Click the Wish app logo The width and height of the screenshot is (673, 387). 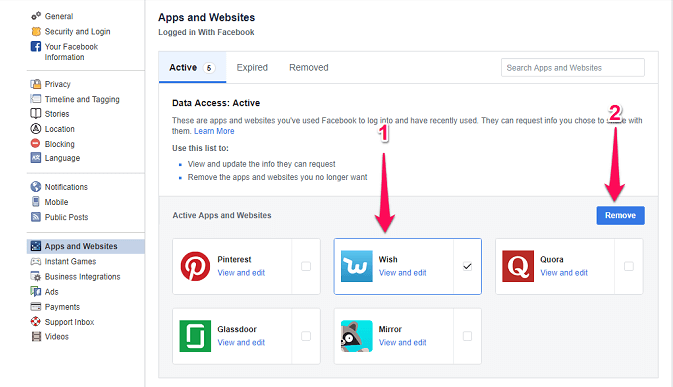coord(357,266)
